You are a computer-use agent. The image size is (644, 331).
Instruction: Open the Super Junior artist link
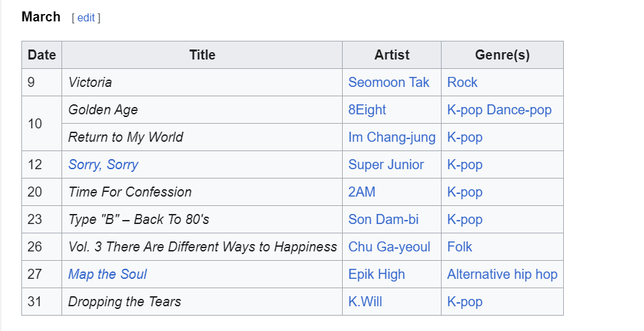[385, 164]
